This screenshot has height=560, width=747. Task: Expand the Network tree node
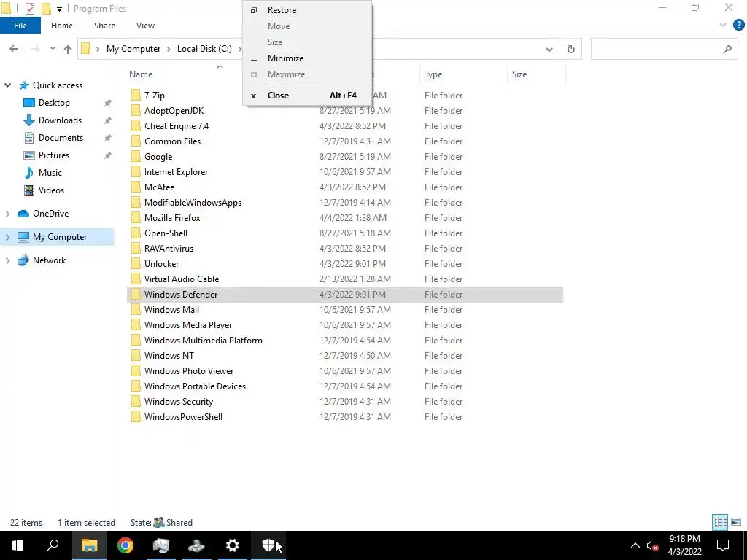coord(7,260)
